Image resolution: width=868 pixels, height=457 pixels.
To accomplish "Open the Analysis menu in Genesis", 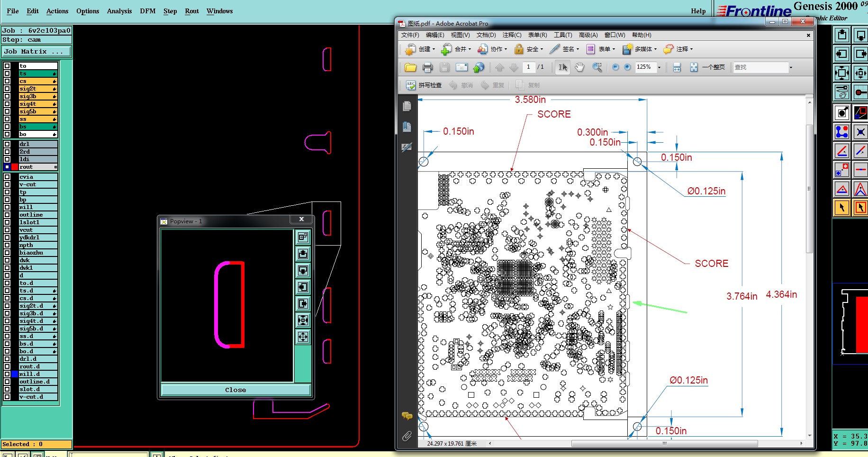I will point(119,11).
